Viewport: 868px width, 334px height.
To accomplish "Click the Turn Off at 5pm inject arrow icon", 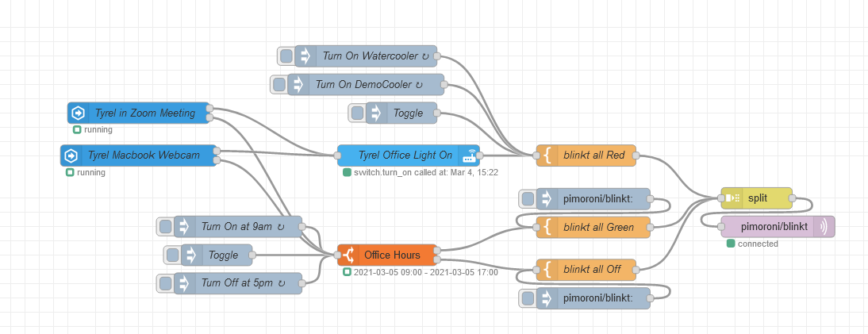I will (x=184, y=283).
